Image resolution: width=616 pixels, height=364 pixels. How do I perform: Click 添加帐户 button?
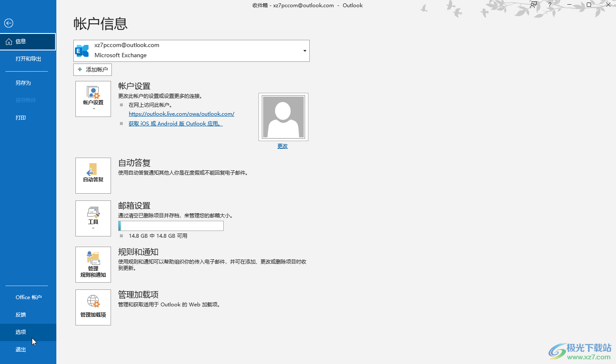click(92, 69)
